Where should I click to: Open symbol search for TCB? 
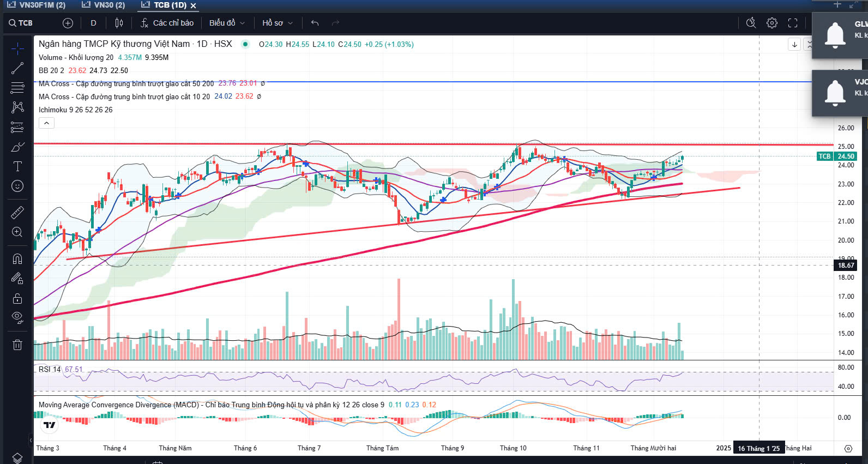(21, 23)
